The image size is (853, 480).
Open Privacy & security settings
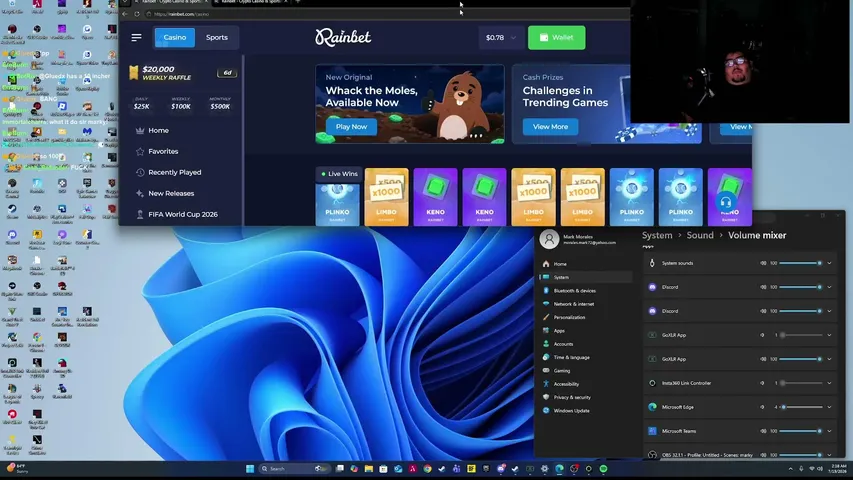coord(572,397)
